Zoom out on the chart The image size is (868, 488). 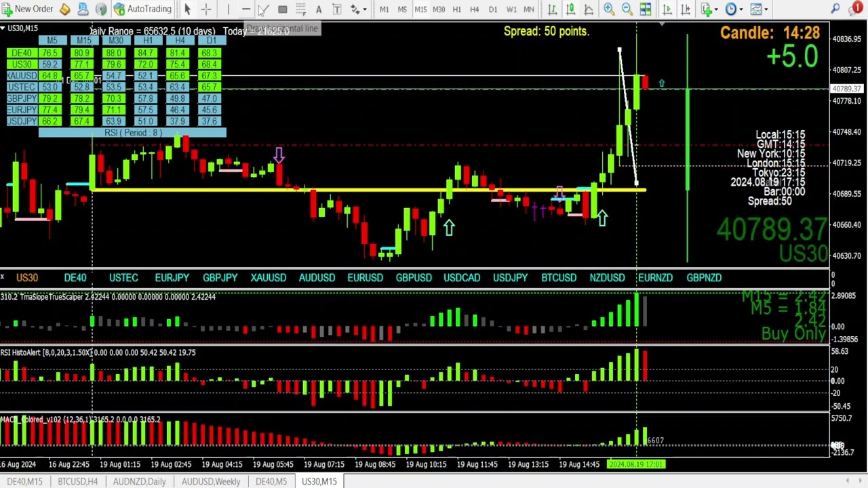(627, 9)
